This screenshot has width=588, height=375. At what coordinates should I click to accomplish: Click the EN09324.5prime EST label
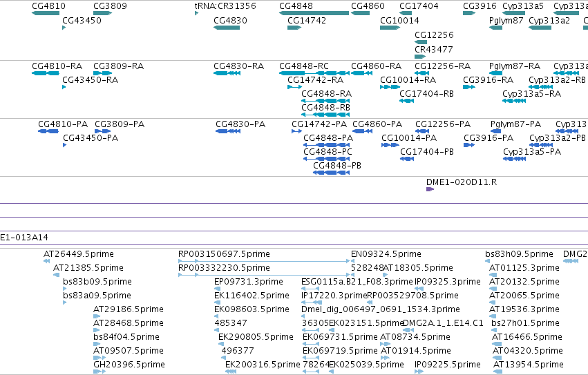tap(386, 254)
